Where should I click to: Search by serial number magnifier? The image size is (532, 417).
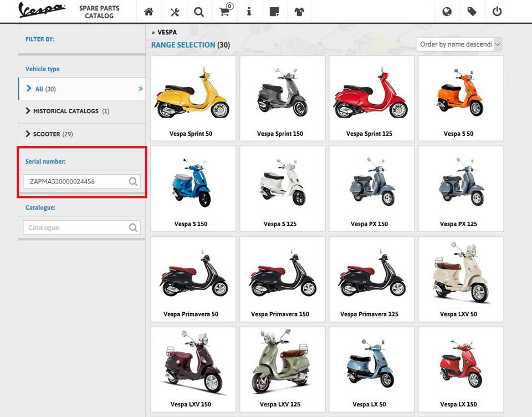point(133,181)
